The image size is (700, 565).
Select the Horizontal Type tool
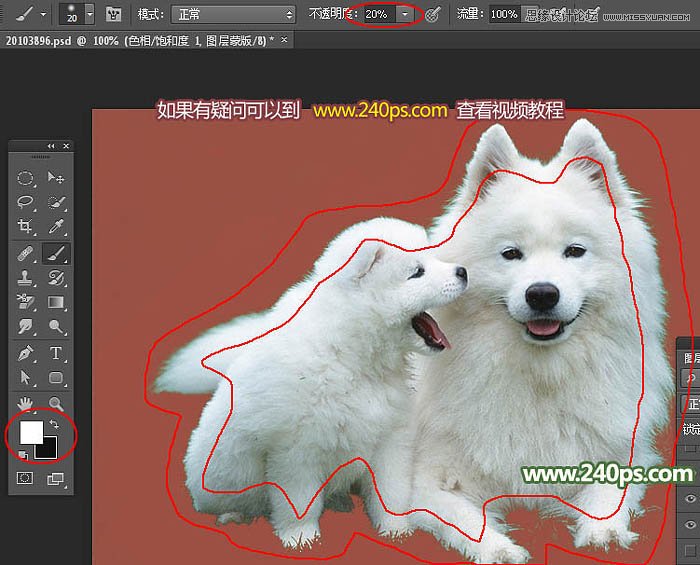(x=57, y=353)
